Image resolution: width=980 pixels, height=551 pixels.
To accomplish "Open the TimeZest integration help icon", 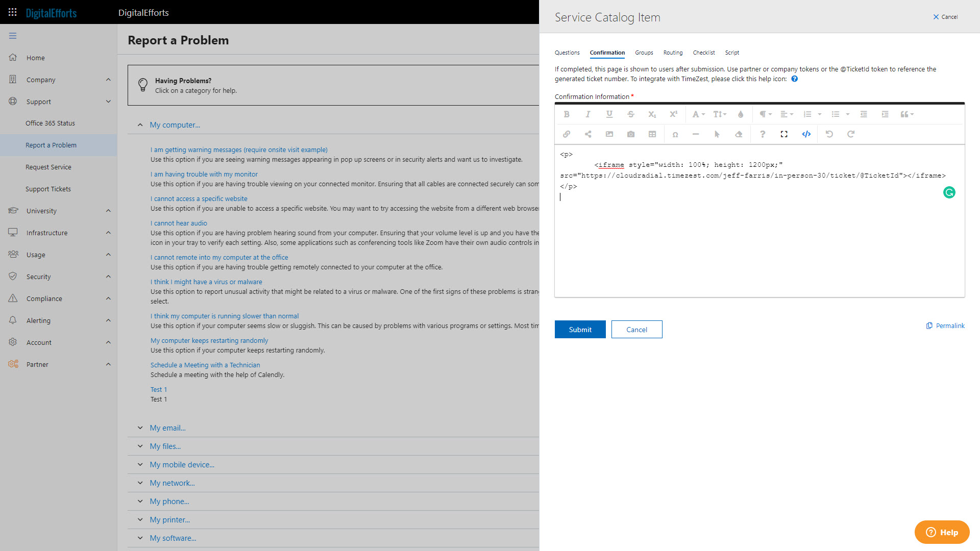I will coord(794,79).
